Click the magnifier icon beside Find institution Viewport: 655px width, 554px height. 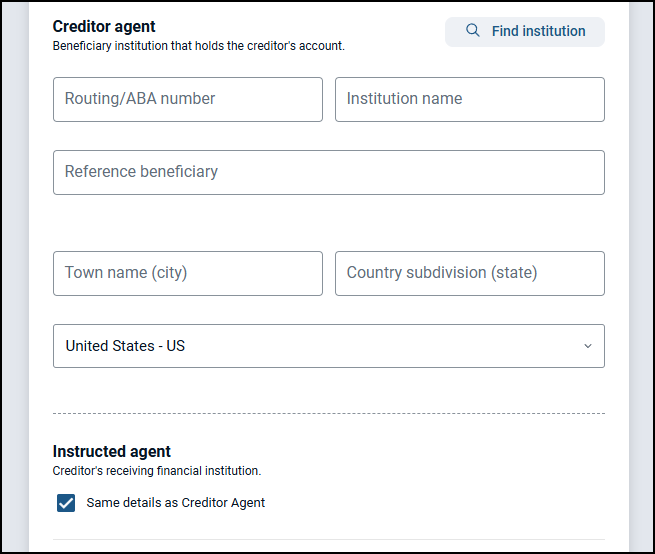[x=473, y=31]
